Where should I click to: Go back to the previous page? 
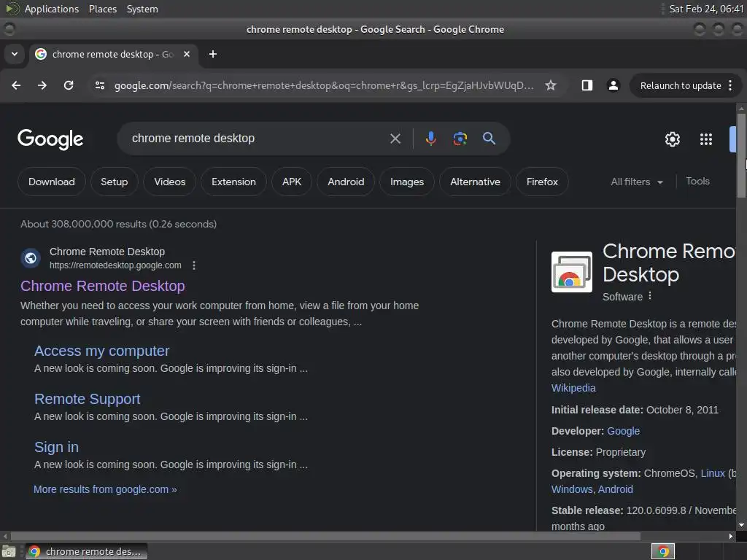click(16, 85)
